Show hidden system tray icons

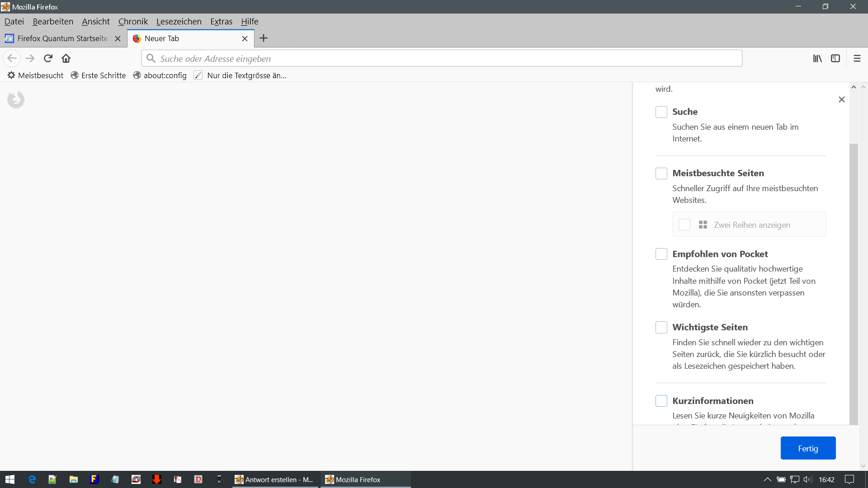pyautogui.click(x=767, y=479)
